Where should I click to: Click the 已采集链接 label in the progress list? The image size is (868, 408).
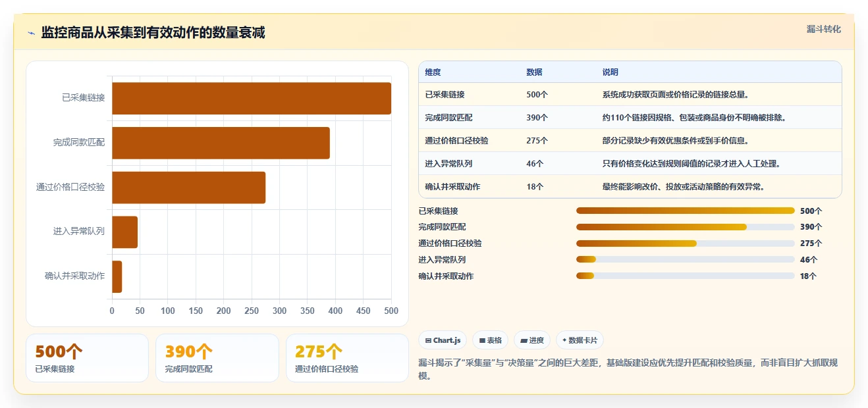coord(439,211)
